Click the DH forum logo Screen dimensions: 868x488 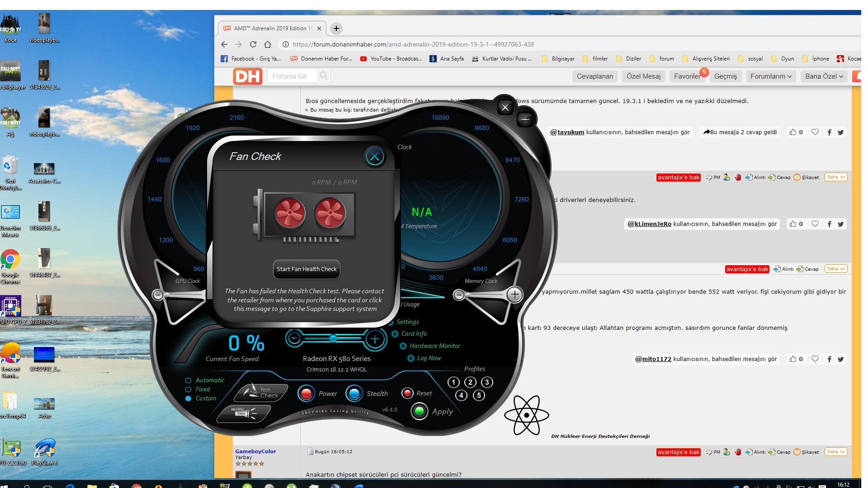coord(247,76)
